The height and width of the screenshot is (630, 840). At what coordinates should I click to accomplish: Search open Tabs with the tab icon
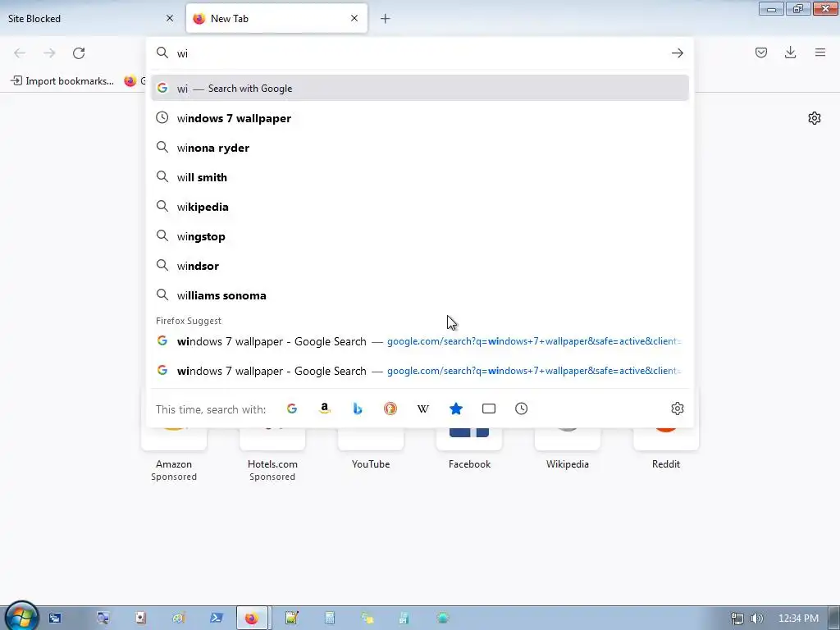(489, 409)
